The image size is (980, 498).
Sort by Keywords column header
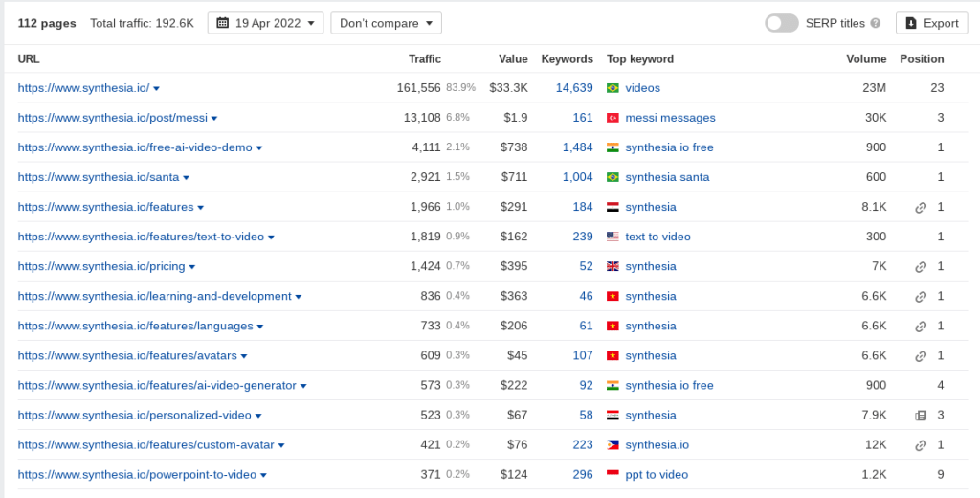567,58
